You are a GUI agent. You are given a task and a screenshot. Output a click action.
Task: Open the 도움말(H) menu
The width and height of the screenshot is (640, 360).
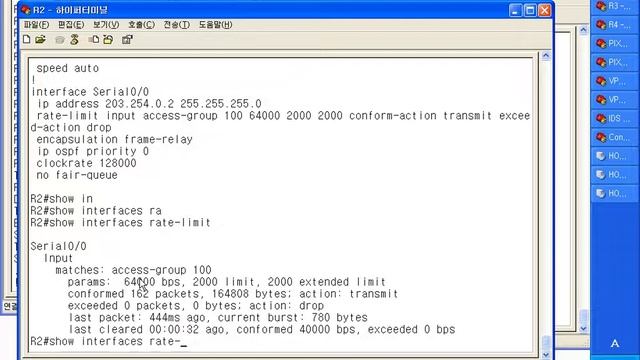216,25
